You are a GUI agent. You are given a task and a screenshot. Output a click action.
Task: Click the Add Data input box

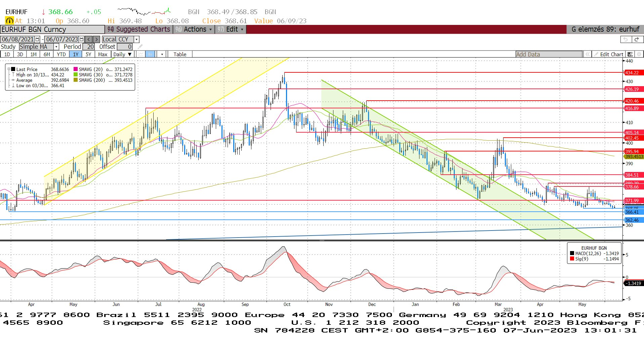point(549,54)
